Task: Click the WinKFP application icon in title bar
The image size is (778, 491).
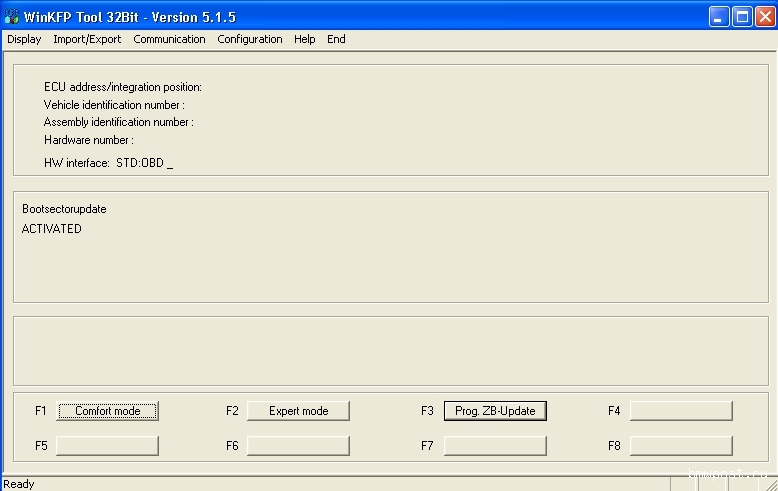Action: click(x=12, y=16)
